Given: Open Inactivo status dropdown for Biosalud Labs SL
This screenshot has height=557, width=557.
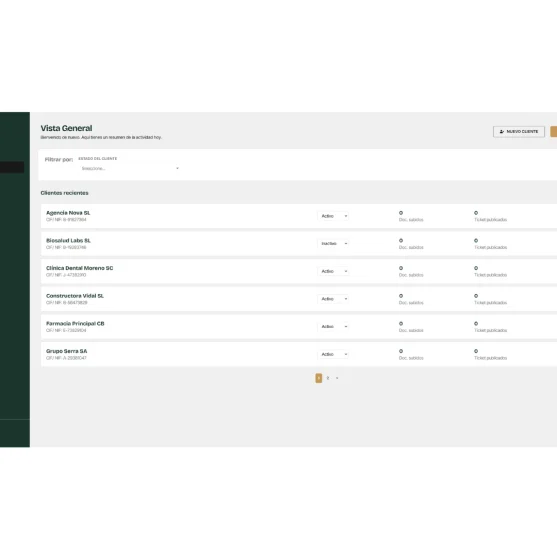Looking at the screenshot, I should (x=333, y=244).
